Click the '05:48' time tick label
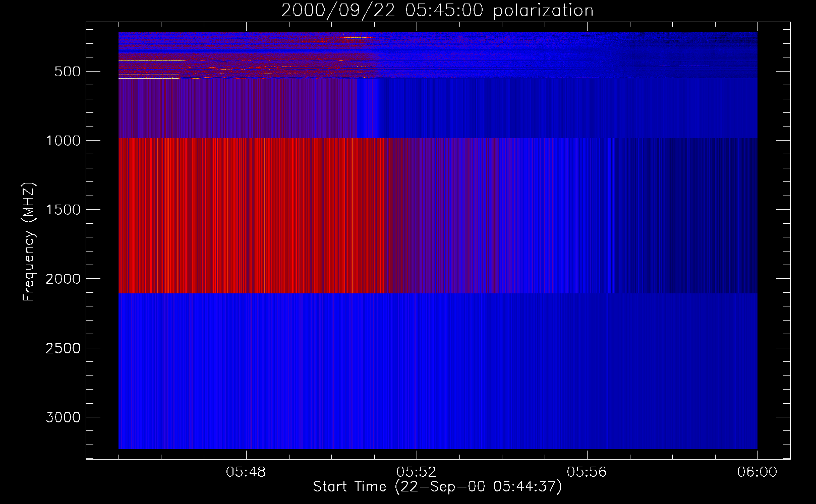 [246, 472]
